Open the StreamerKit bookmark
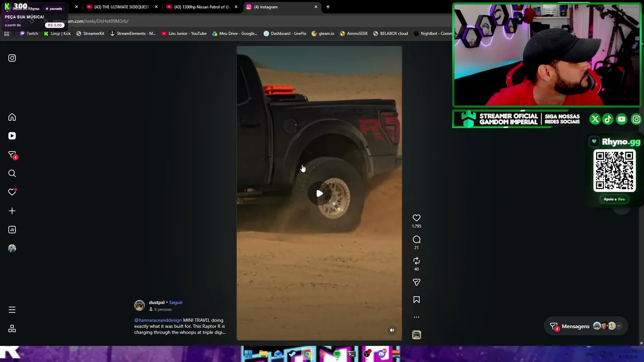644x362 pixels. [x=90, y=34]
